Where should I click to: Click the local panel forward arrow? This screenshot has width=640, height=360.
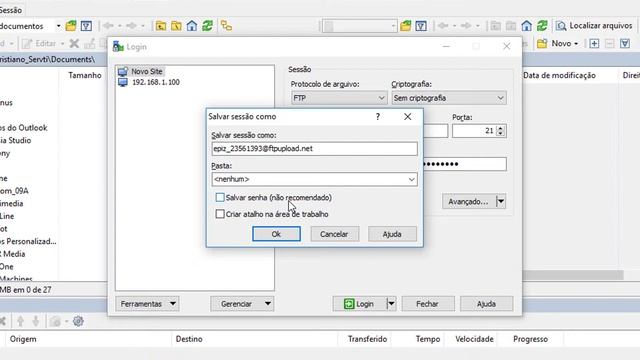131,26
